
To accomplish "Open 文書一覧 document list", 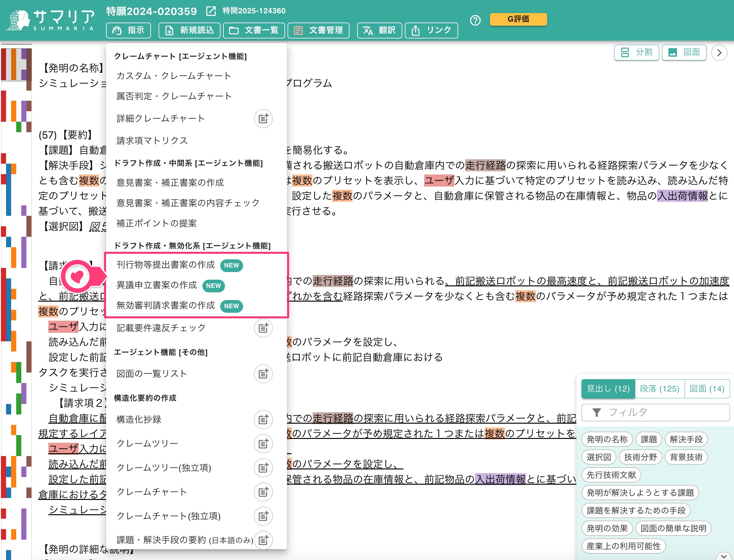I will point(254,30).
